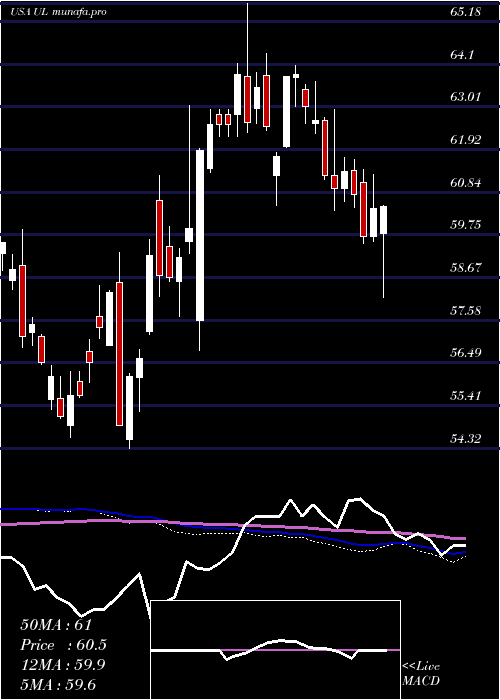Click the 58.67 price level label
The image size is (500, 700).
[466, 268]
